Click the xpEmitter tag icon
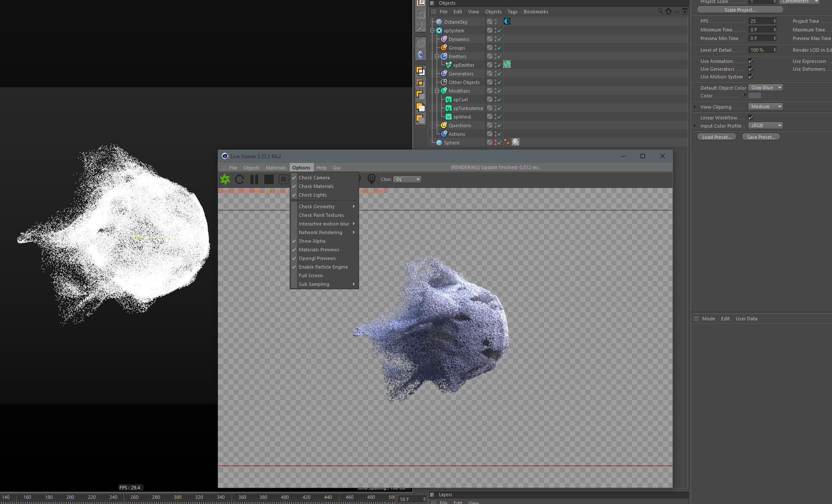This screenshot has width=832, height=504. (x=507, y=65)
